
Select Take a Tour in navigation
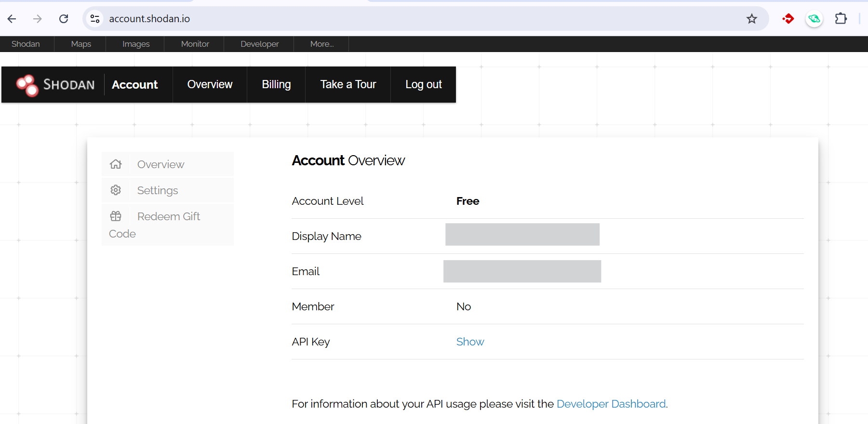coord(348,84)
